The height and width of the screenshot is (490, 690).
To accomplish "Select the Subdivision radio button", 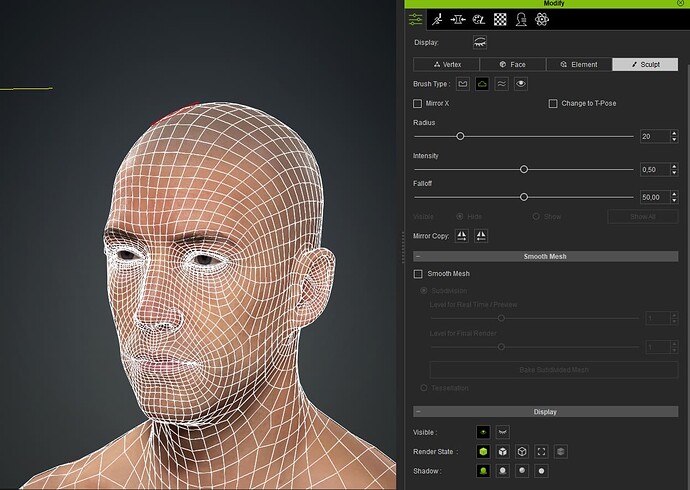I will [424, 291].
